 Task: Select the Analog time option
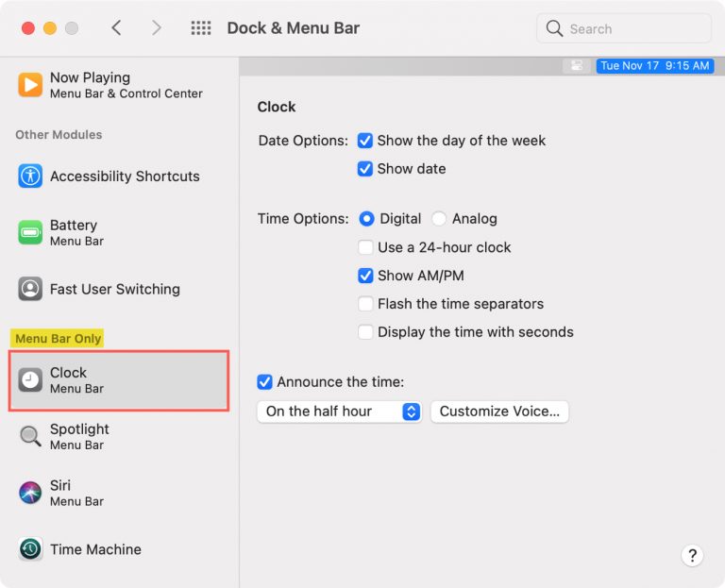point(439,219)
